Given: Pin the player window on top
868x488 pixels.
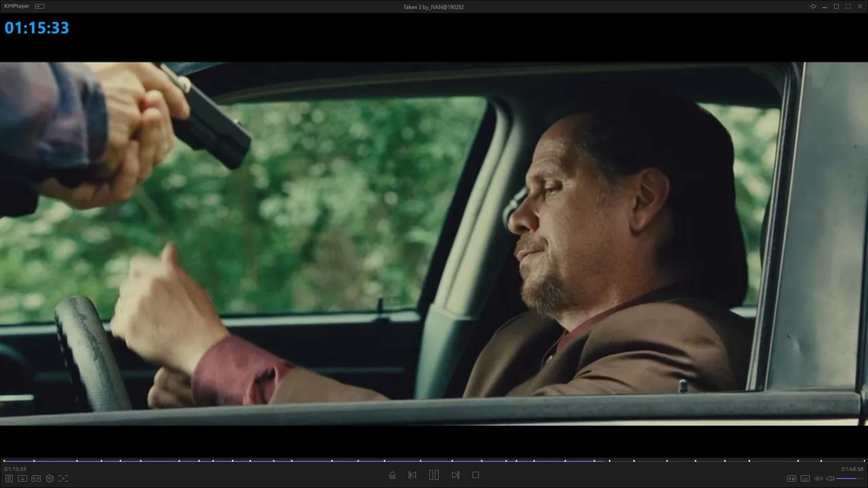Looking at the screenshot, I should pyautogui.click(x=813, y=6).
